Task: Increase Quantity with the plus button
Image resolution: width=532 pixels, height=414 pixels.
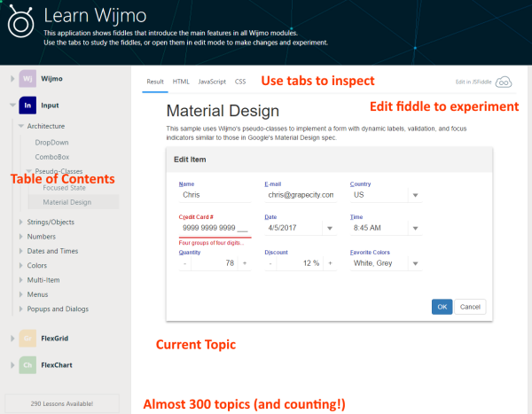Action: [245, 263]
